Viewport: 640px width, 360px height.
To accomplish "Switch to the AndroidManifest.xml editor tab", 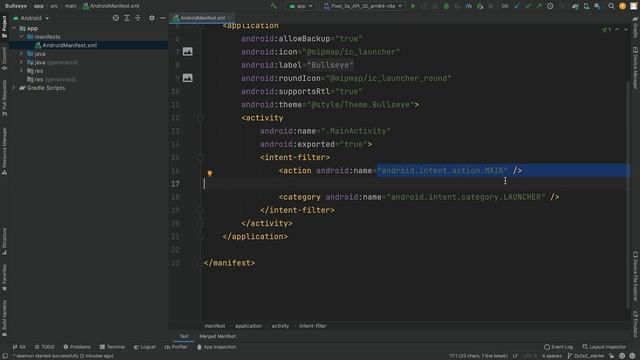I will tap(203, 18).
